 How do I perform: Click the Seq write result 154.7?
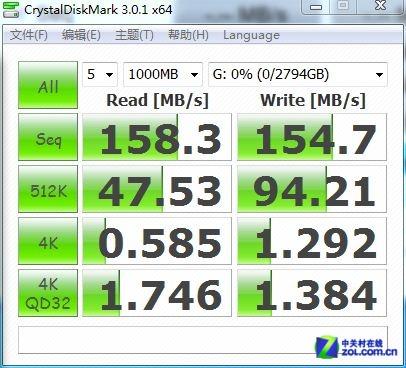312,137
